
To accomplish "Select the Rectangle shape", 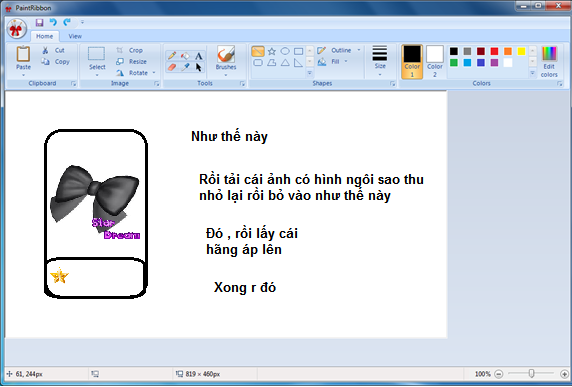I will click(x=298, y=51).
